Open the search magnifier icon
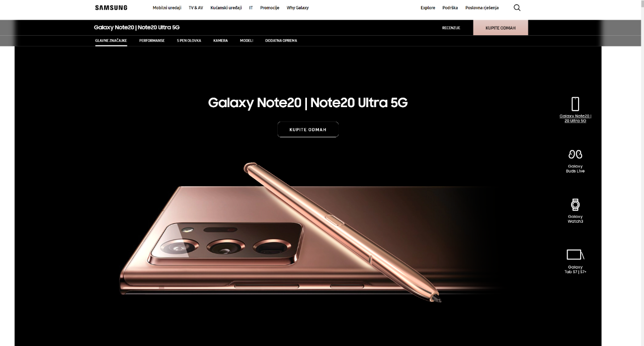 517,8
